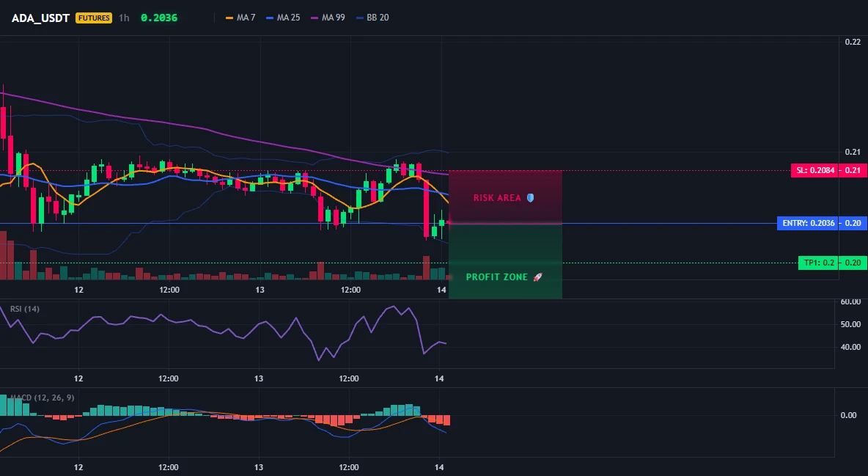Open the RSI (14) indicator label
This screenshot has height=476, width=868.
coord(25,310)
